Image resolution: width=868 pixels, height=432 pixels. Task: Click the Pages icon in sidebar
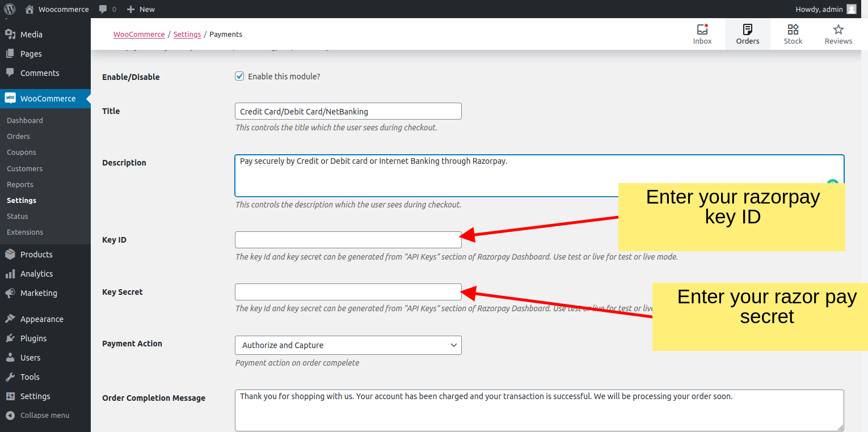pos(10,54)
